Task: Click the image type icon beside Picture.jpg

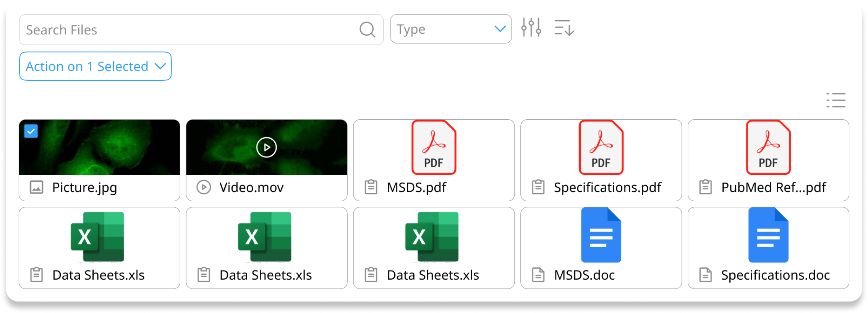Action: (37, 187)
